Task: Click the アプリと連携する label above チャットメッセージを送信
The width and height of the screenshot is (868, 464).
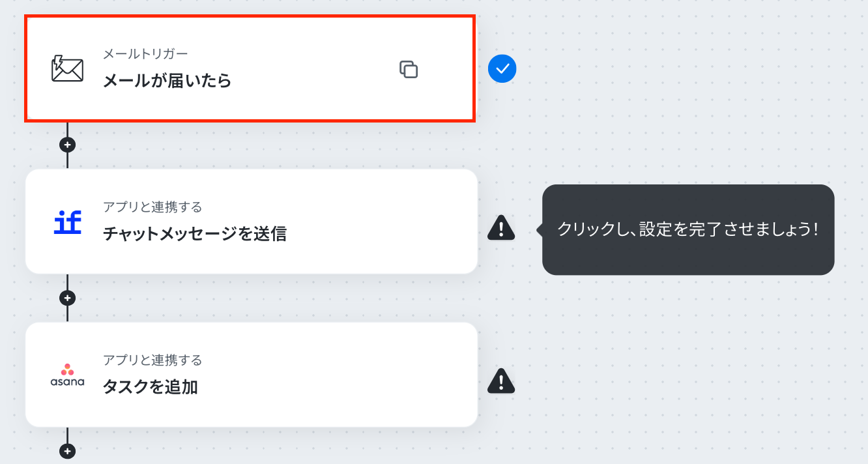Action: coord(152,207)
